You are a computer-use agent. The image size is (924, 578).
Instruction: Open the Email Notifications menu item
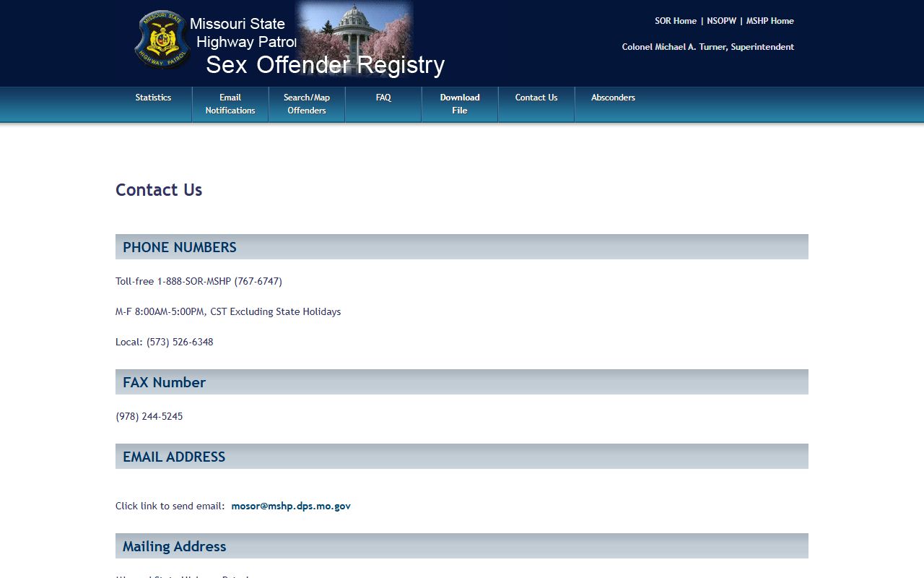(x=230, y=104)
